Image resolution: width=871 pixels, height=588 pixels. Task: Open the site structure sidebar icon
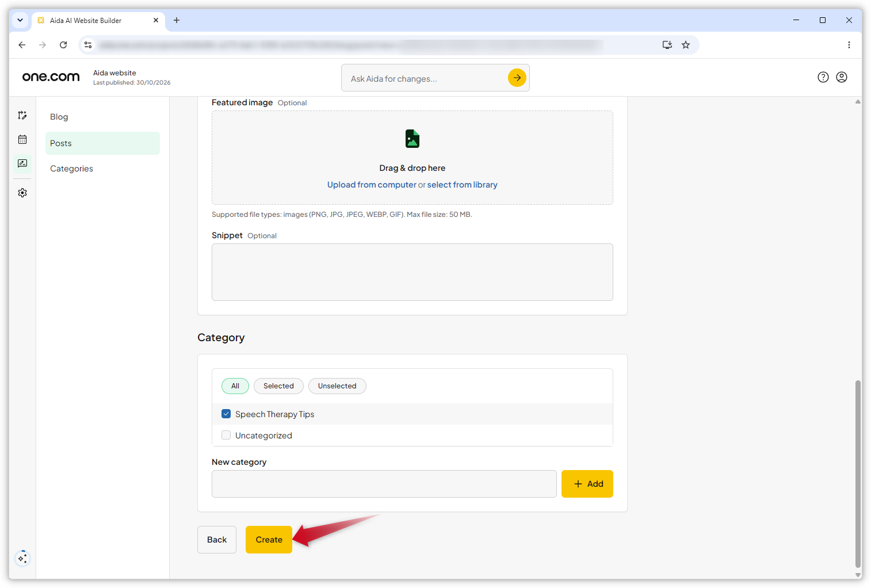tap(22, 116)
